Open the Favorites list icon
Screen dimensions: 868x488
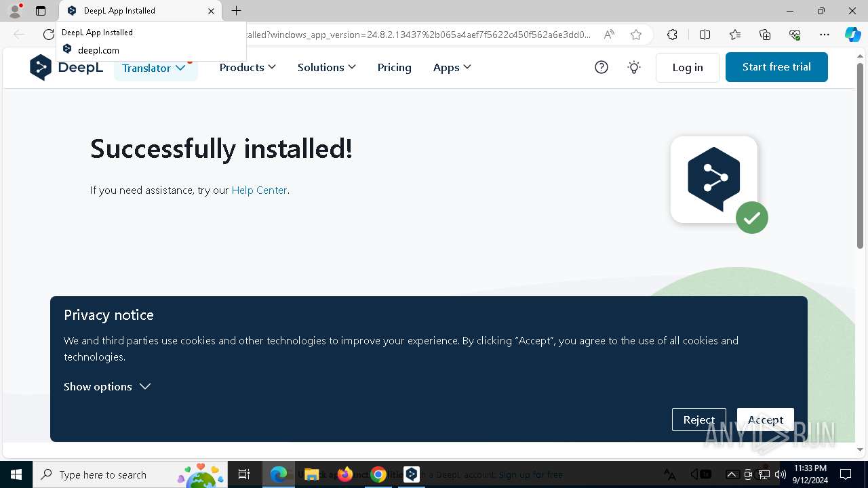tap(735, 35)
